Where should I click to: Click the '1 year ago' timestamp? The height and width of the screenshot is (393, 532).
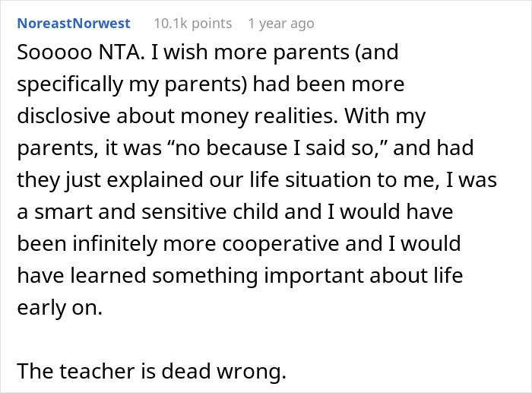(280, 24)
